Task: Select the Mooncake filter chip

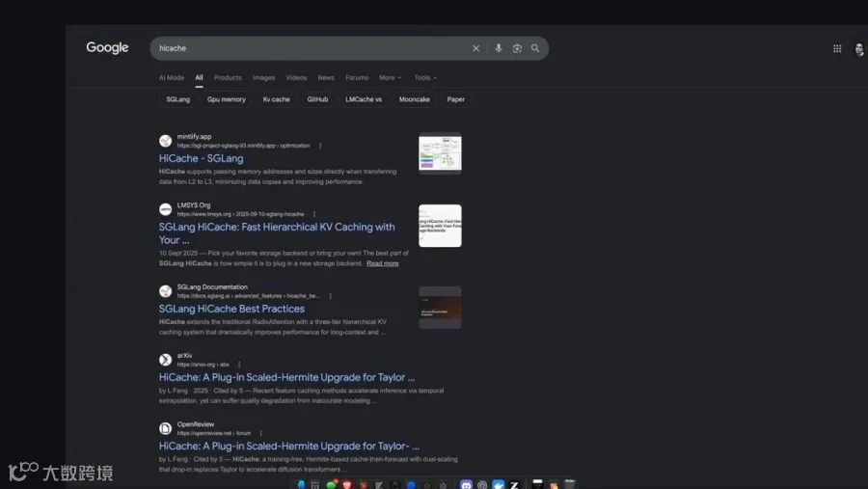Action: point(414,99)
